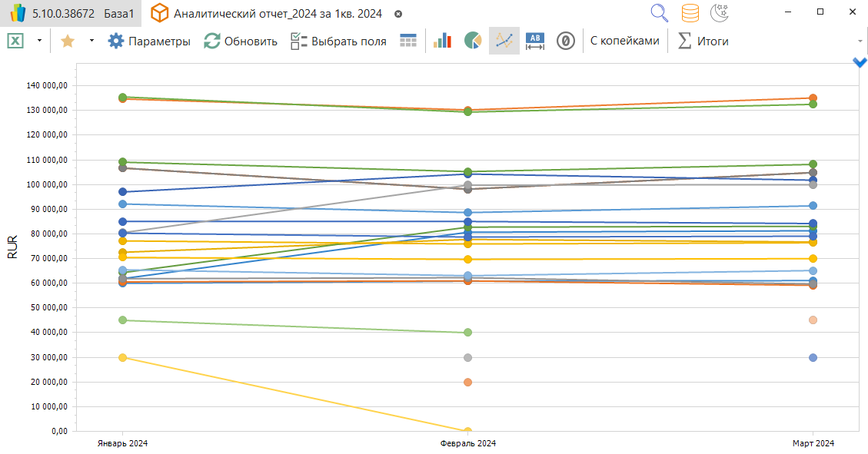Viewport: 868px width, 454px height.
Task: Open the search magnifier icon
Action: click(x=660, y=13)
